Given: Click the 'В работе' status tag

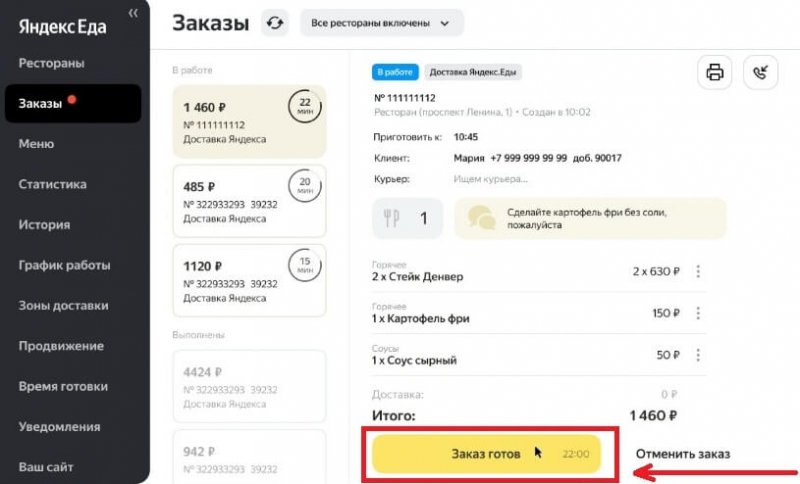Looking at the screenshot, I should pos(394,72).
